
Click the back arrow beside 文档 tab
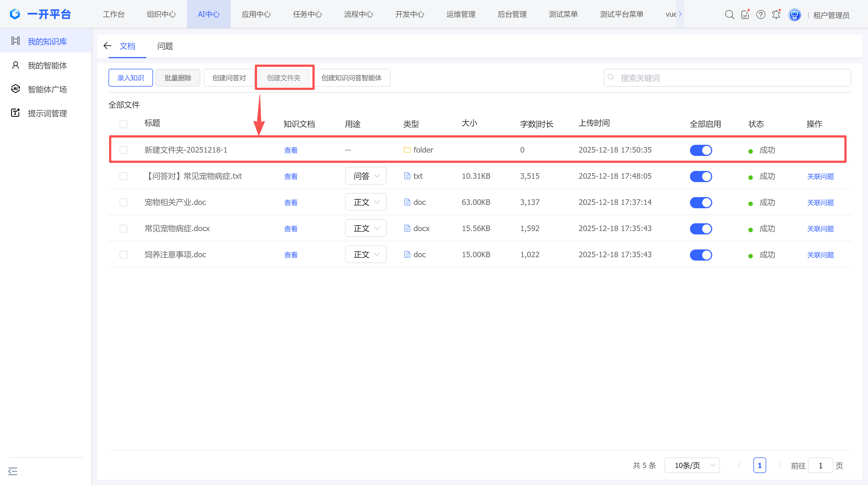107,46
